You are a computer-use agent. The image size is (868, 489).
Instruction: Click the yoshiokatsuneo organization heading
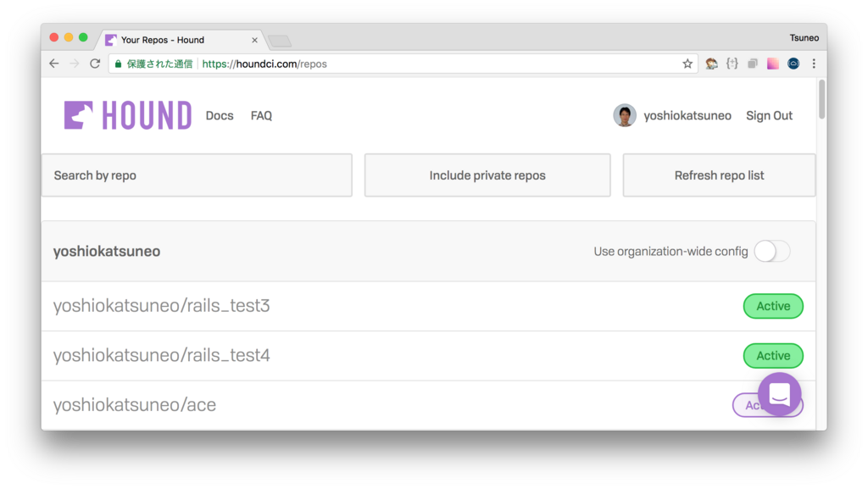pyautogui.click(x=107, y=251)
